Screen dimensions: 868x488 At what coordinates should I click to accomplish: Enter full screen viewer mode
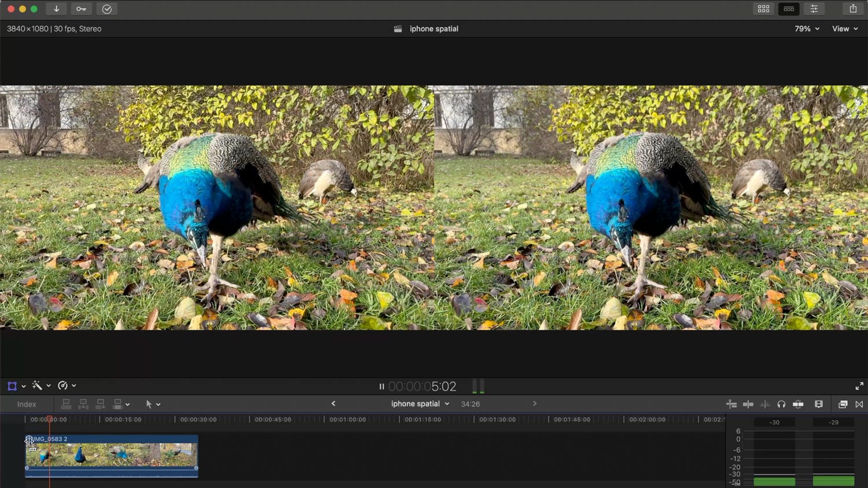point(859,386)
